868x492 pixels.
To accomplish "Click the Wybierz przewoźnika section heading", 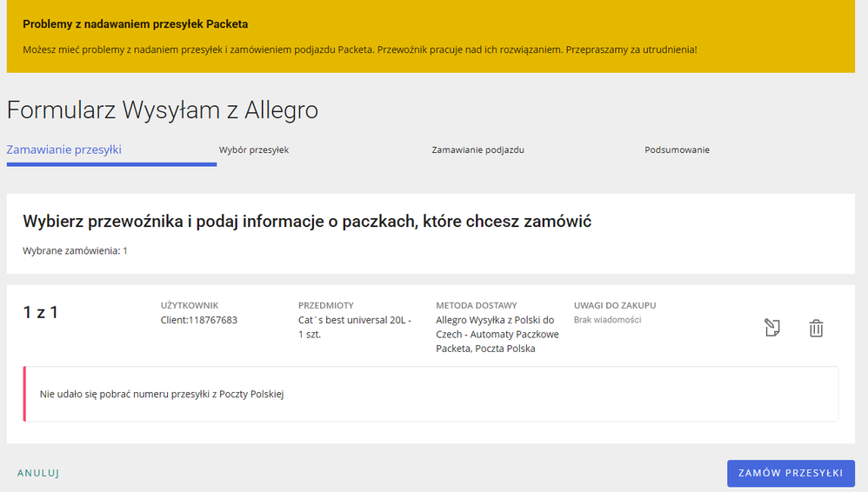I will 307,222.
